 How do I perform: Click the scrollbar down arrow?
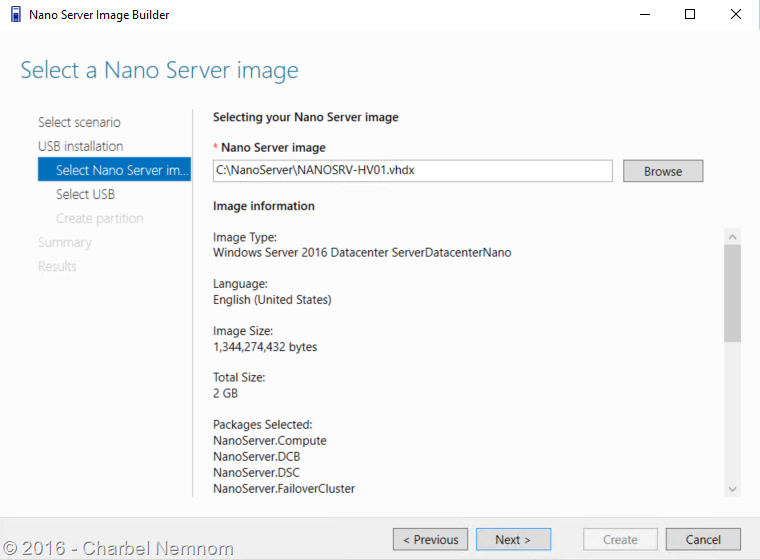pyautogui.click(x=732, y=489)
